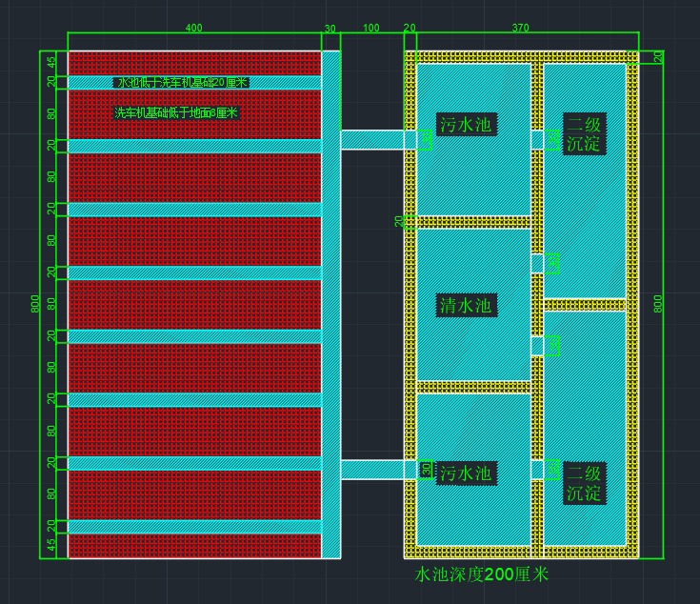Click the tall vertical cyan drainage channel

(x=330, y=305)
